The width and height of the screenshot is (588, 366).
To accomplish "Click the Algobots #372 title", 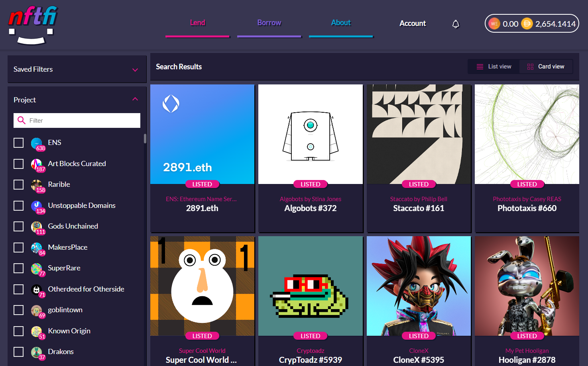I will point(311,208).
